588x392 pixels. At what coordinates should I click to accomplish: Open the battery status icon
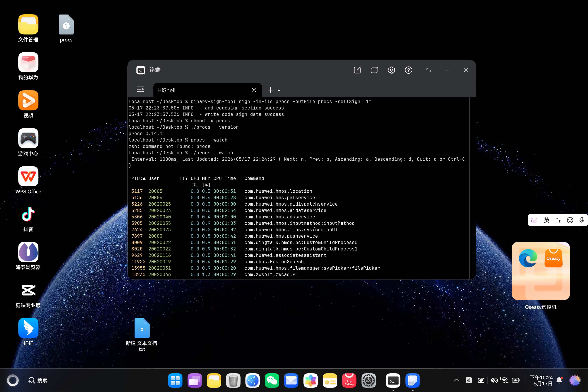point(516,380)
